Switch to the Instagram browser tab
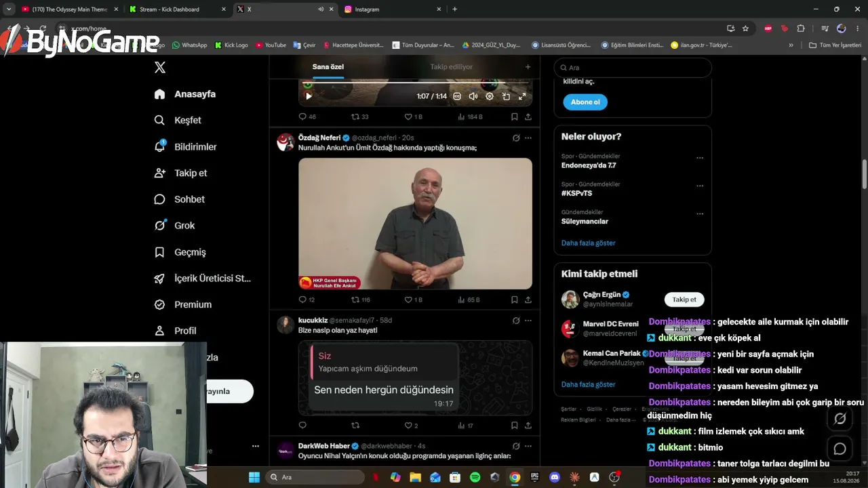 392,9
